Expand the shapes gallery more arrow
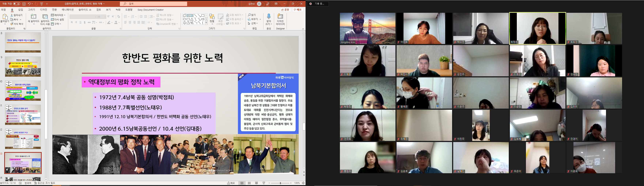Image resolution: width=644 pixels, height=186 pixels. (206, 23)
